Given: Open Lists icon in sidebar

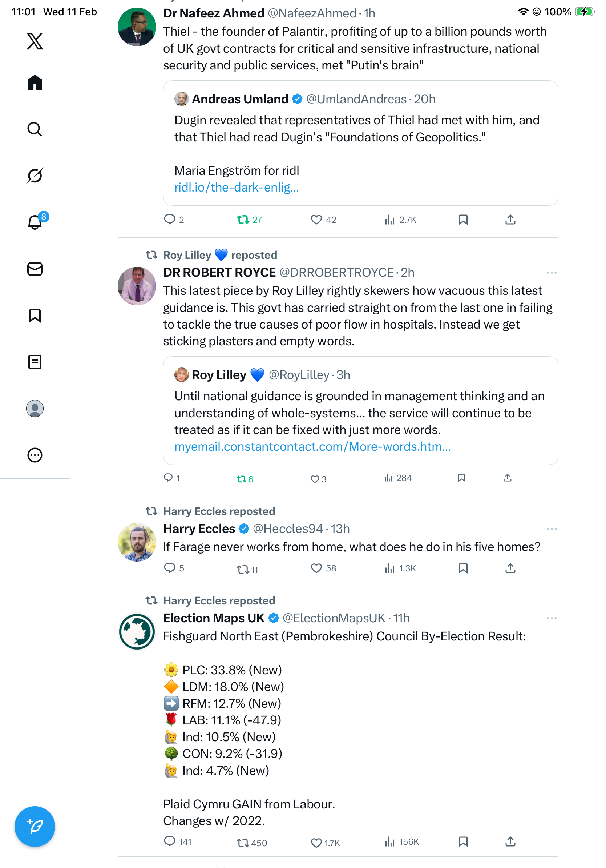Looking at the screenshot, I should (35, 362).
